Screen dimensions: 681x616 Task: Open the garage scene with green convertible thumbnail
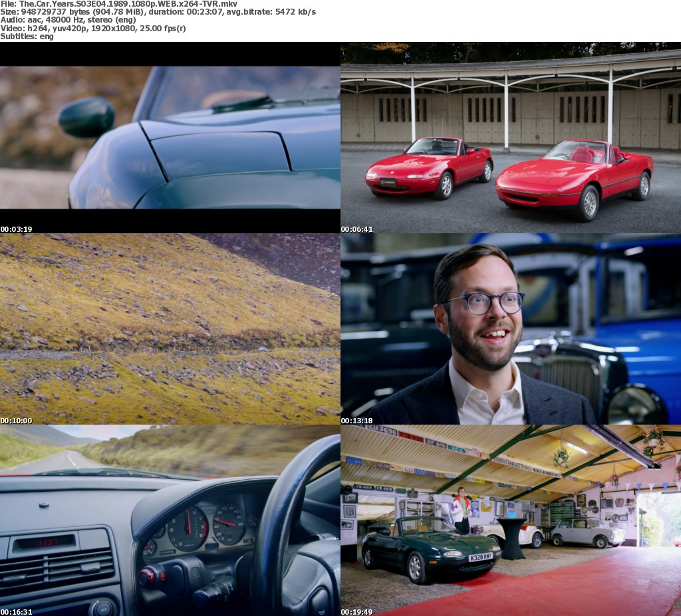[510, 520]
